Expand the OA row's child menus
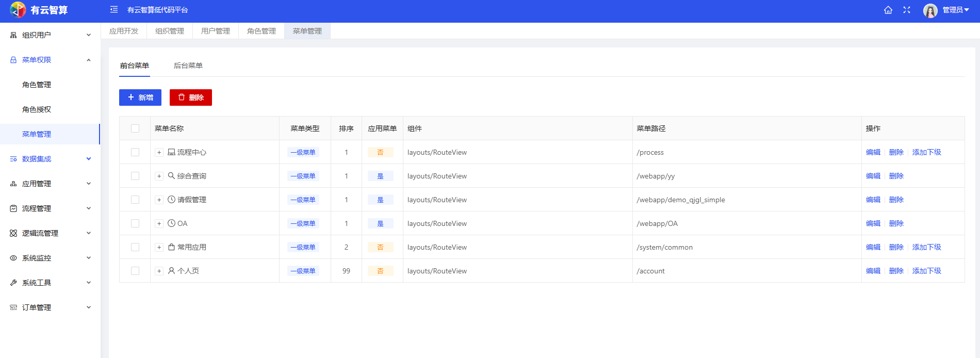This screenshot has width=980, height=358. tap(159, 224)
